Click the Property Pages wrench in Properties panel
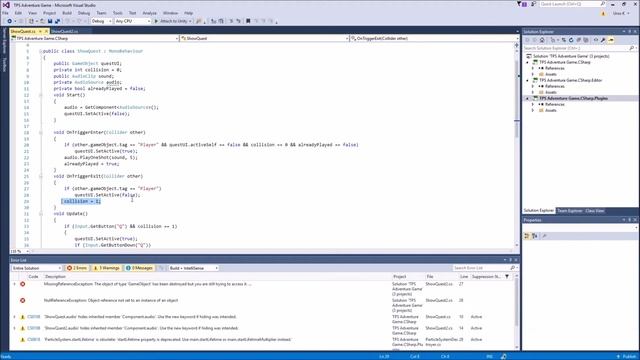 click(544, 236)
